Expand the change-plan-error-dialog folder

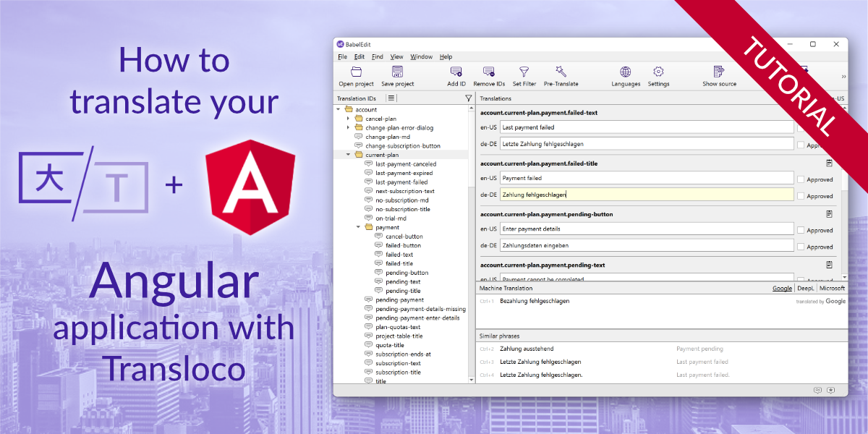coord(348,127)
